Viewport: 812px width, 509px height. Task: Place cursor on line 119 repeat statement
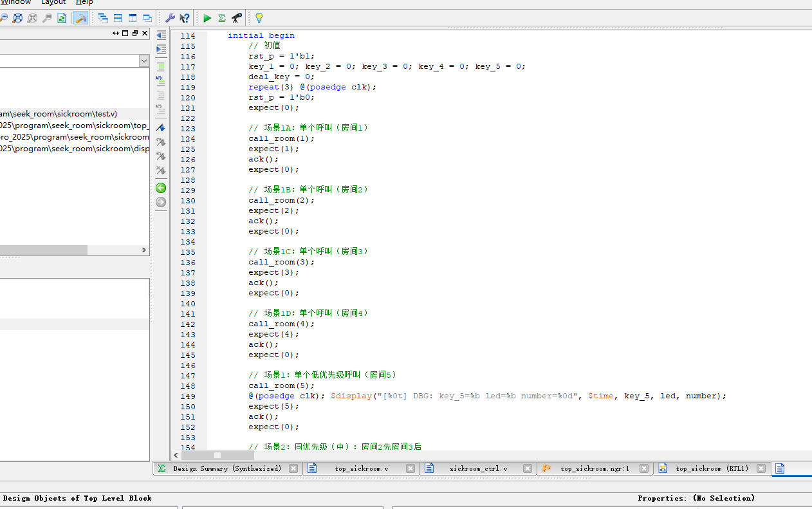pyautogui.click(x=312, y=87)
